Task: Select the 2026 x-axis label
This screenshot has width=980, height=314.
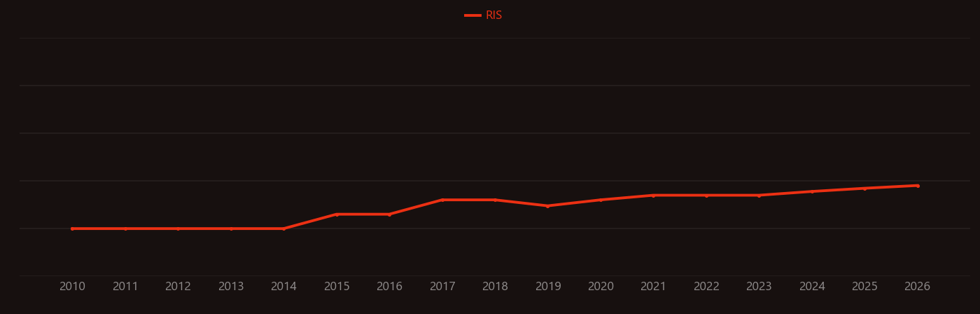Action: tap(918, 287)
